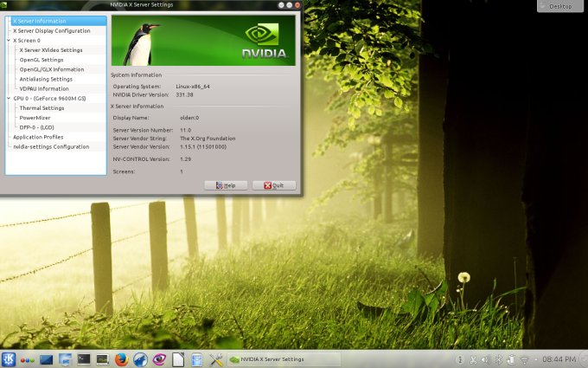
Task: Open Thermal Settings page
Action: coord(42,107)
